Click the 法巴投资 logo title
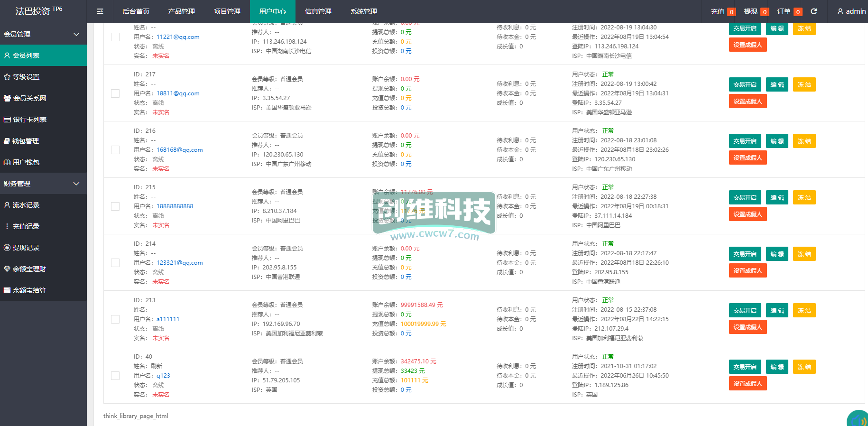 pos(38,10)
